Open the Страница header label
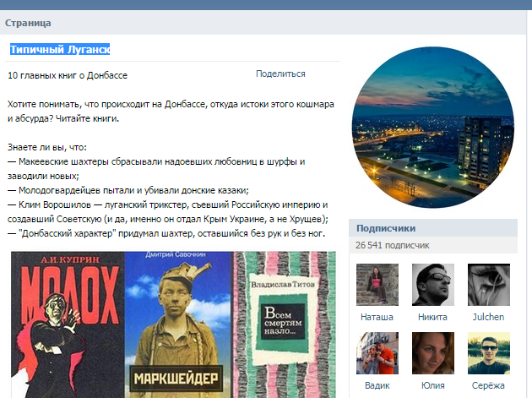Image resolution: width=532 pixels, height=398 pixels. point(28,23)
